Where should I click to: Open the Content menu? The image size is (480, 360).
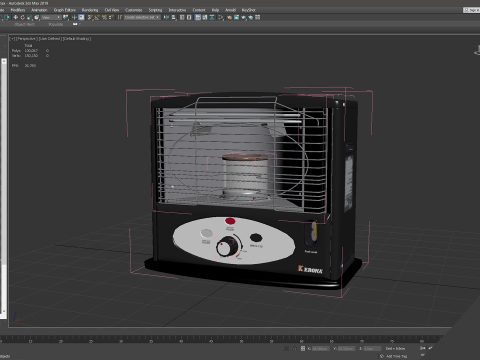click(199, 10)
